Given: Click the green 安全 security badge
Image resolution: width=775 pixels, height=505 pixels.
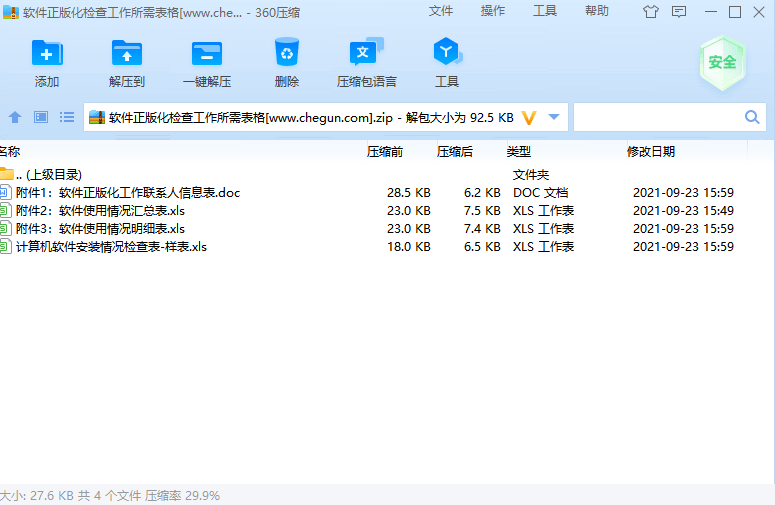Looking at the screenshot, I should 722,63.
